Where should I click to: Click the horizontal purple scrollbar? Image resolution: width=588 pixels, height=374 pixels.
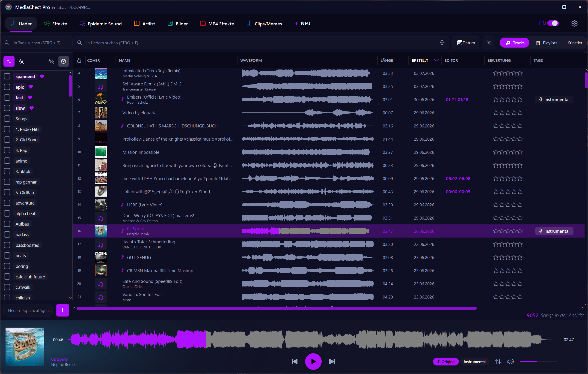(x=276, y=308)
